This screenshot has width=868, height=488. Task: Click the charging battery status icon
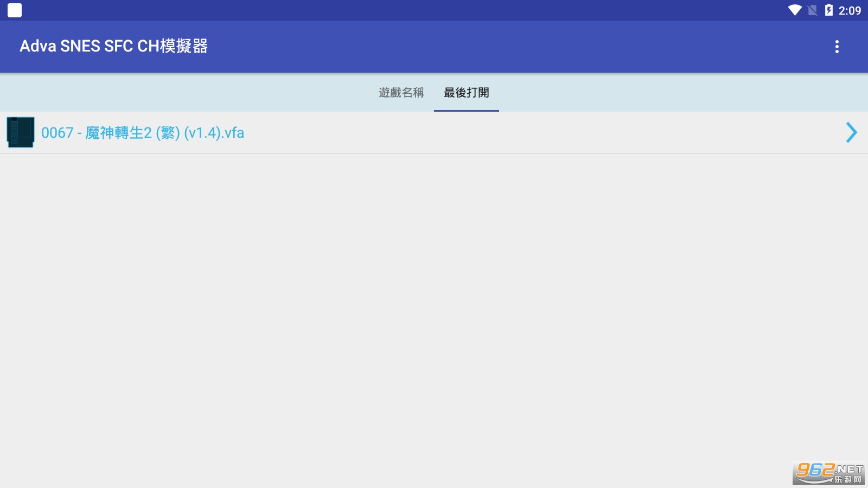[x=828, y=10]
